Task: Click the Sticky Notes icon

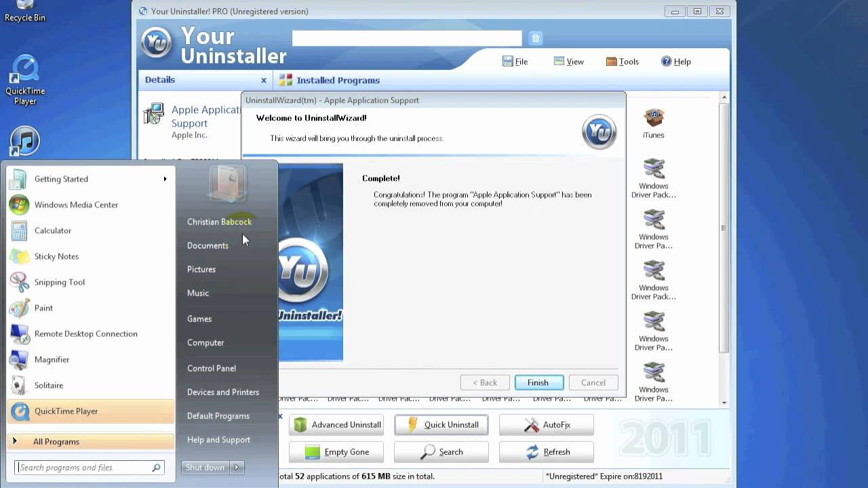Action: point(19,256)
